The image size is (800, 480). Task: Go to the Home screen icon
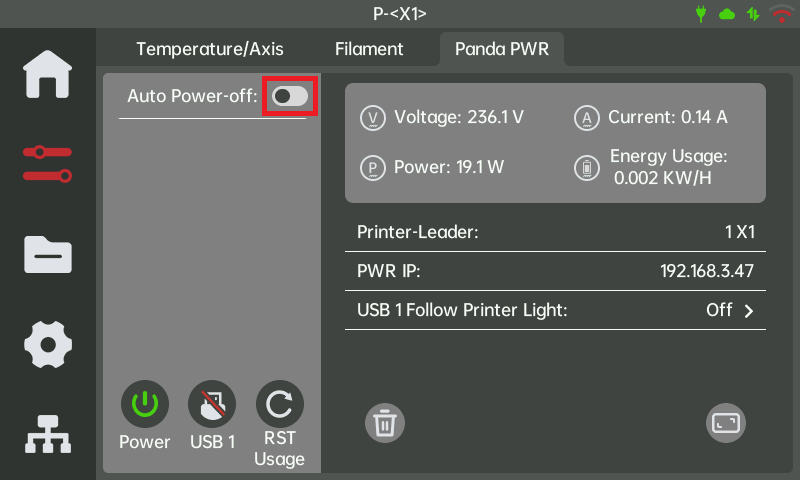(x=47, y=74)
